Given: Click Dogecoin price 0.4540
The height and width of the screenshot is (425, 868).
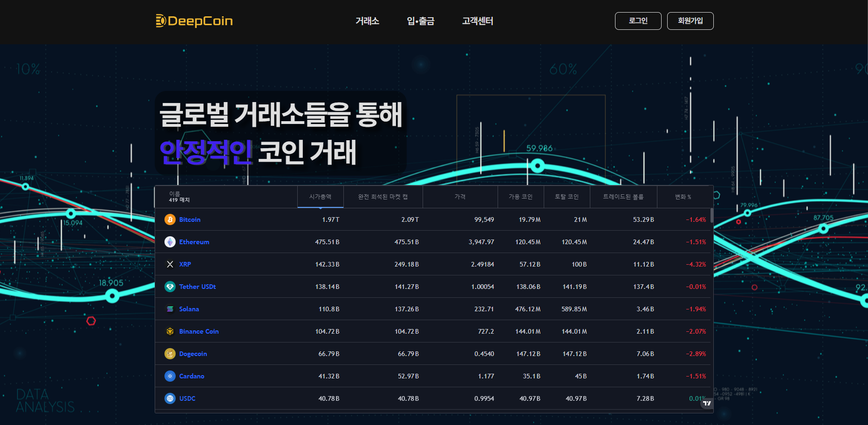Looking at the screenshot, I should click(x=484, y=354).
